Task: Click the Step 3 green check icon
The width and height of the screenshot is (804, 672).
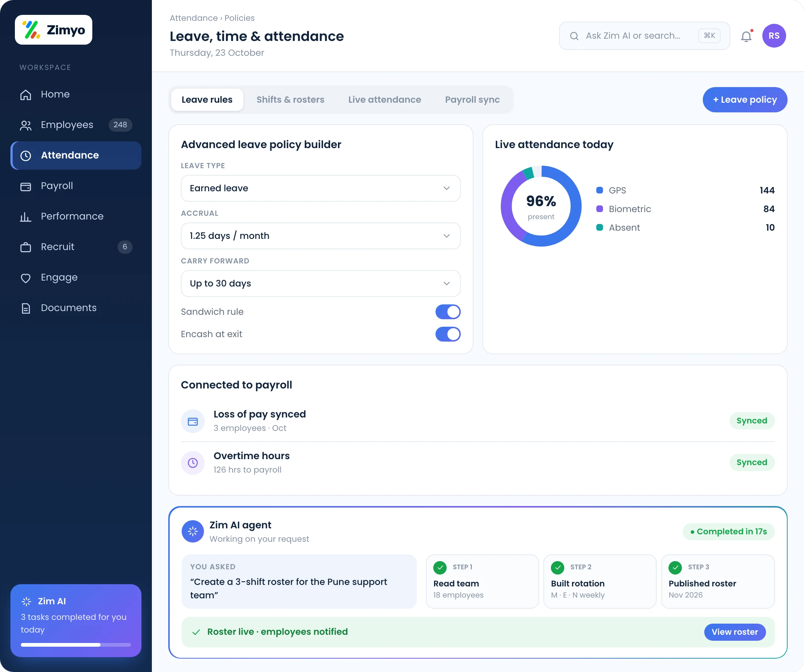Action: pyautogui.click(x=675, y=567)
